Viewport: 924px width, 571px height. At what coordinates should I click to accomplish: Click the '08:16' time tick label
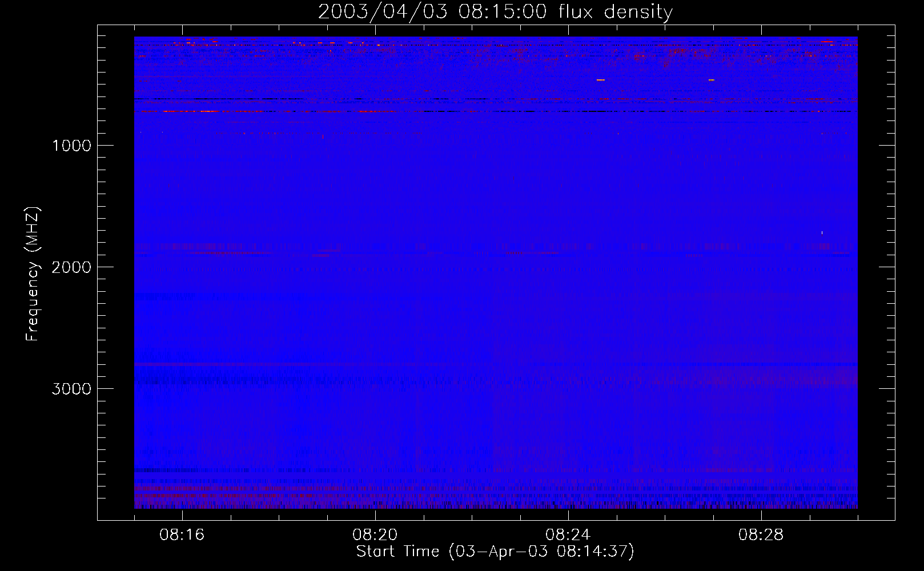pyautogui.click(x=182, y=535)
